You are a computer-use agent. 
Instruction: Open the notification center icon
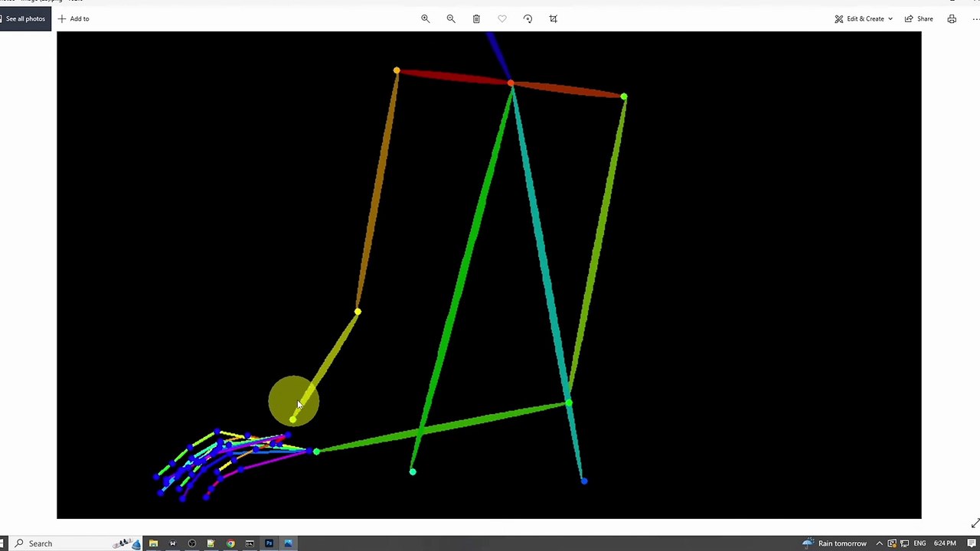(972, 543)
